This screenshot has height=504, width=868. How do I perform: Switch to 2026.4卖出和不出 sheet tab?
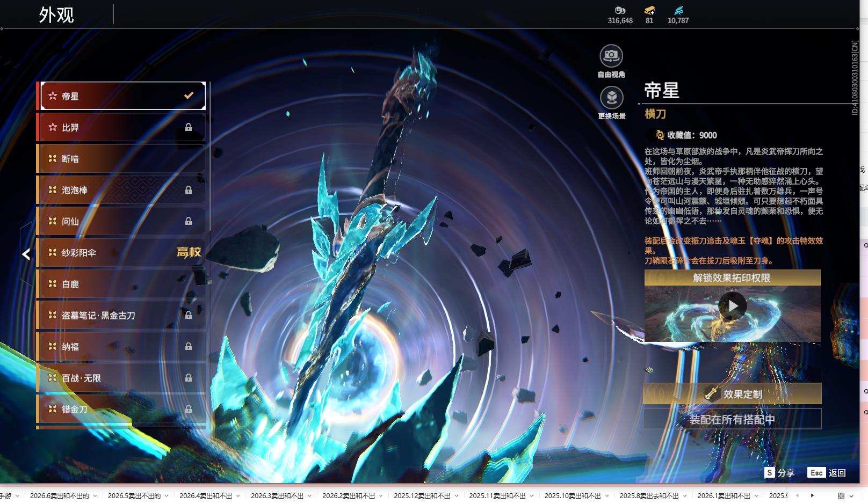tap(206, 496)
